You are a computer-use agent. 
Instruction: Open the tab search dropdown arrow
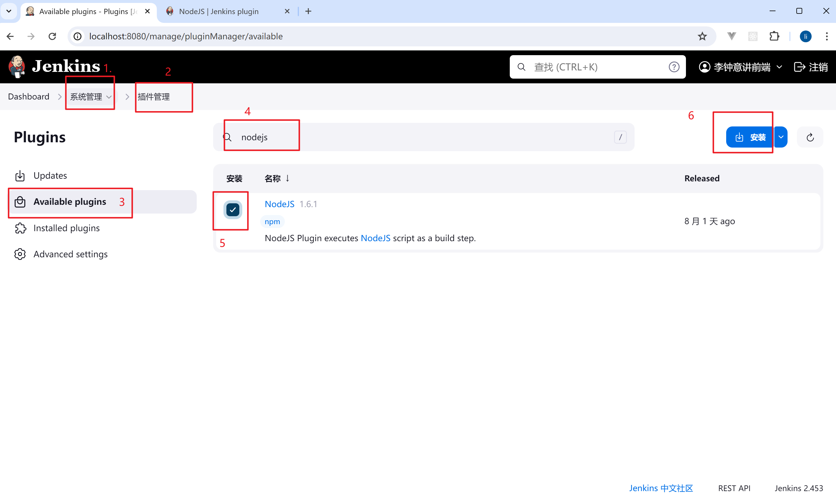[9, 11]
